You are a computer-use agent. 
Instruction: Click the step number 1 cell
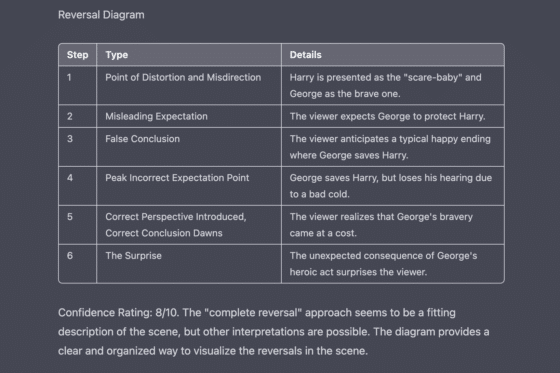tap(78, 85)
